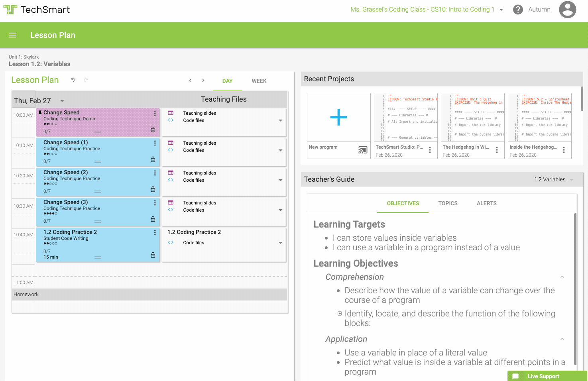
Task: Expand teaching files for Change Speed (2)
Action: (x=280, y=180)
